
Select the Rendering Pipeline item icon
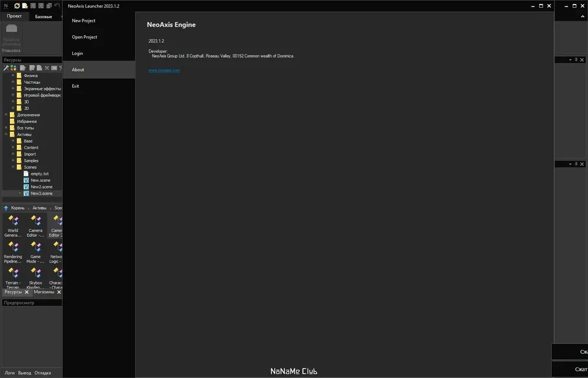point(13,247)
